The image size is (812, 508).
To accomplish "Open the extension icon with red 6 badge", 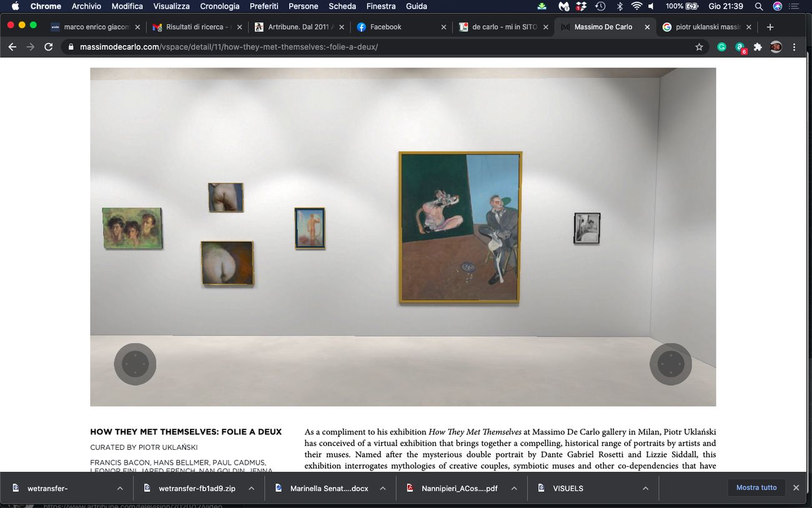I will (740, 47).
